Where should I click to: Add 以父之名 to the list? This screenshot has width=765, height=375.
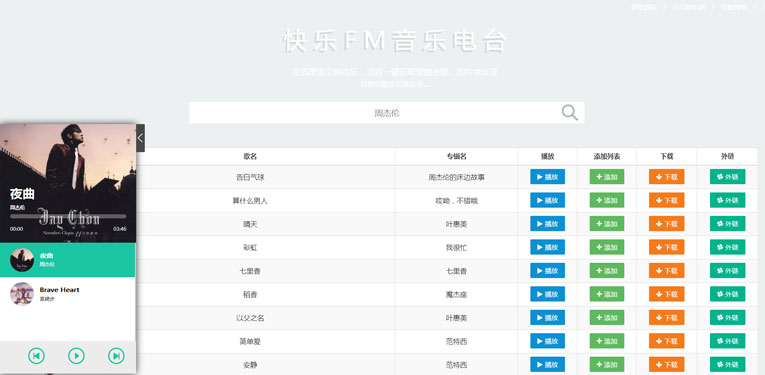pyautogui.click(x=607, y=317)
